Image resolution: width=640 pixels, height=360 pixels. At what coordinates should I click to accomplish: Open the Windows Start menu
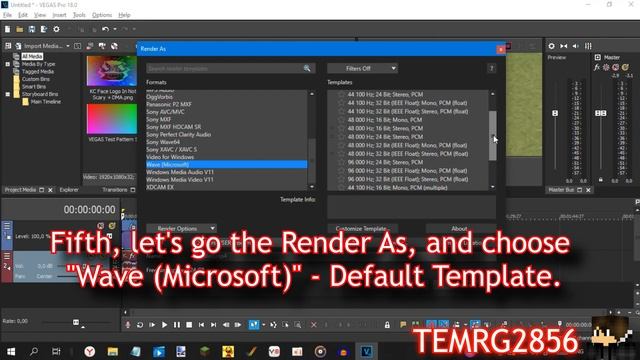(11, 351)
